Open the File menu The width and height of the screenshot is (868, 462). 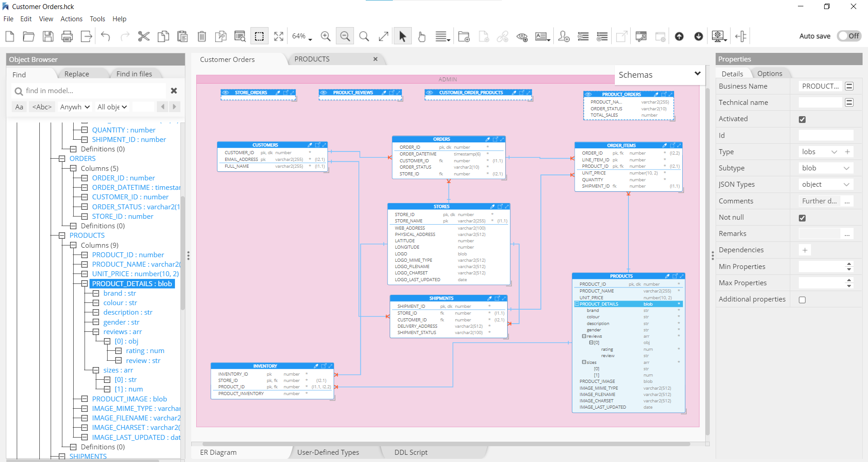pyautogui.click(x=9, y=19)
